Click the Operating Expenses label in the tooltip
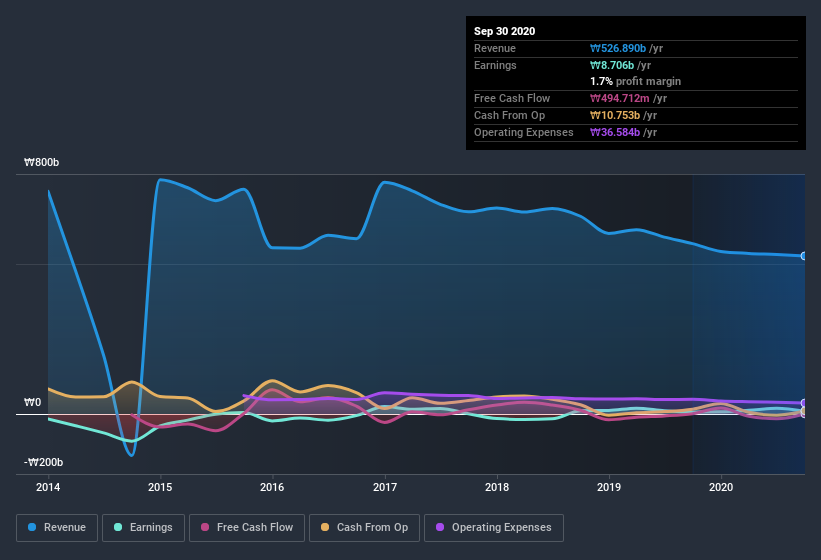This screenshot has height=560, width=821. (x=524, y=132)
